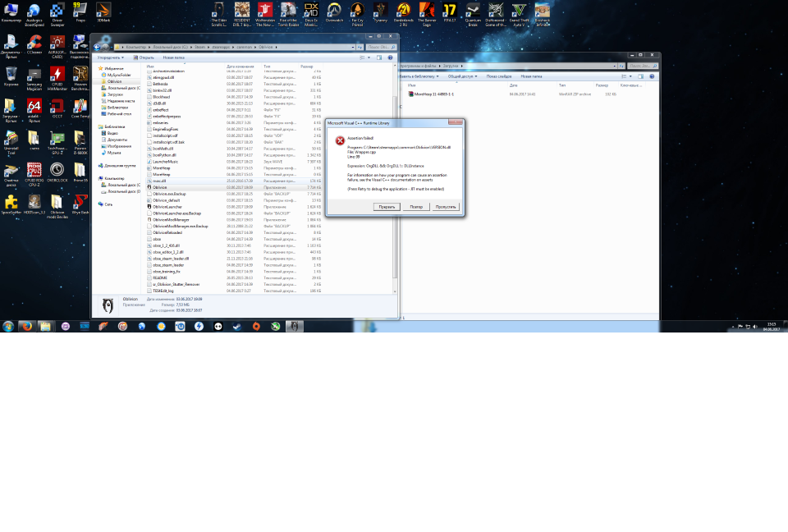Open the CCleaner desktop icon
Image resolution: width=788 pixels, height=532 pixels.
point(34,45)
